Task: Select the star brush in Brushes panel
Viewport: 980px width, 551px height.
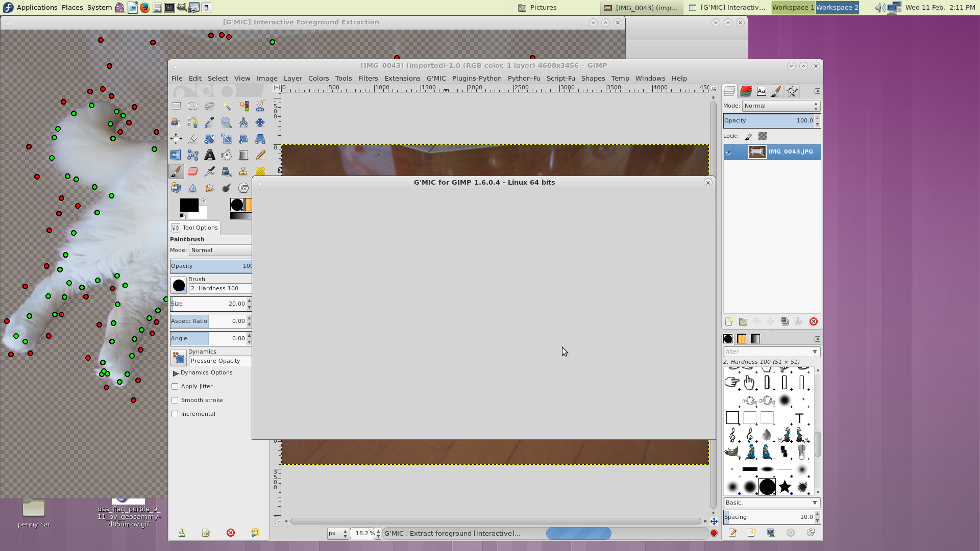Action: 785,487
